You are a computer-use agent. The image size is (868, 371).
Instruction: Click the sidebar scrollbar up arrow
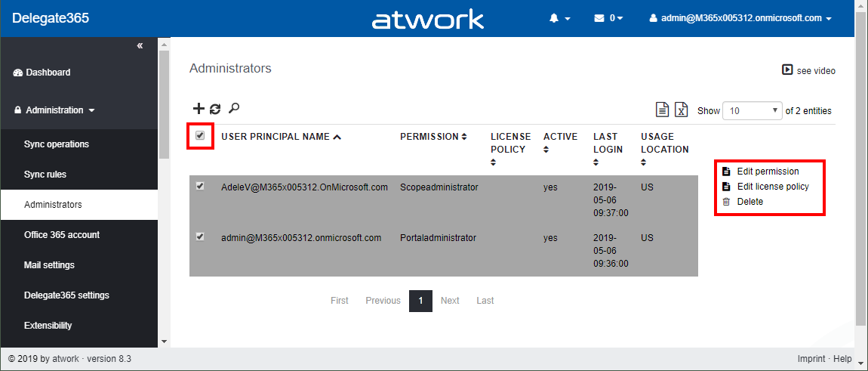(164, 43)
